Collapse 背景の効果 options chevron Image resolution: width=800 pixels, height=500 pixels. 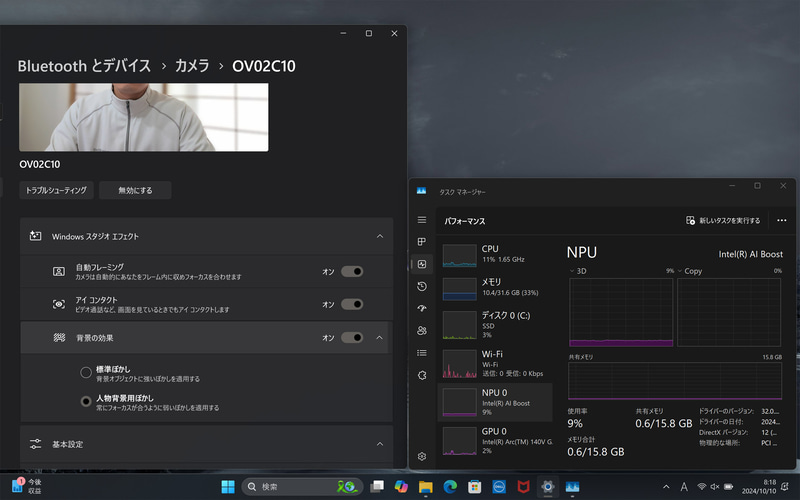[x=380, y=337]
